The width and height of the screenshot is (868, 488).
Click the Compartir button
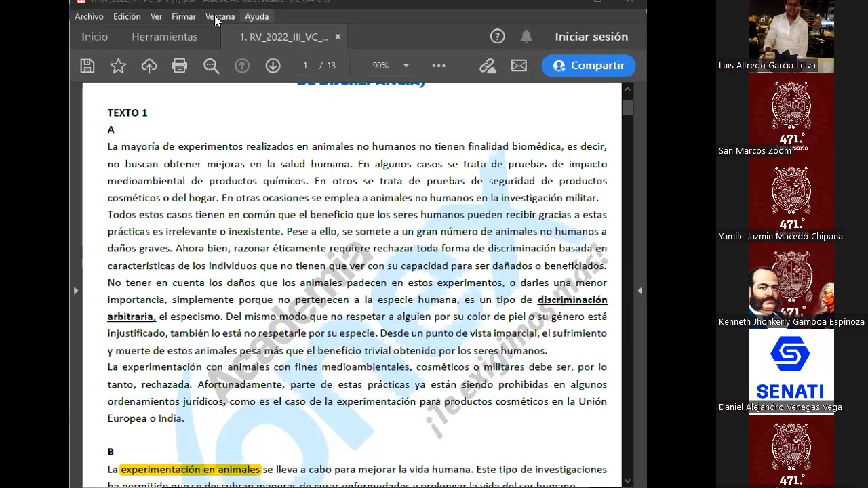coord(588,66)
